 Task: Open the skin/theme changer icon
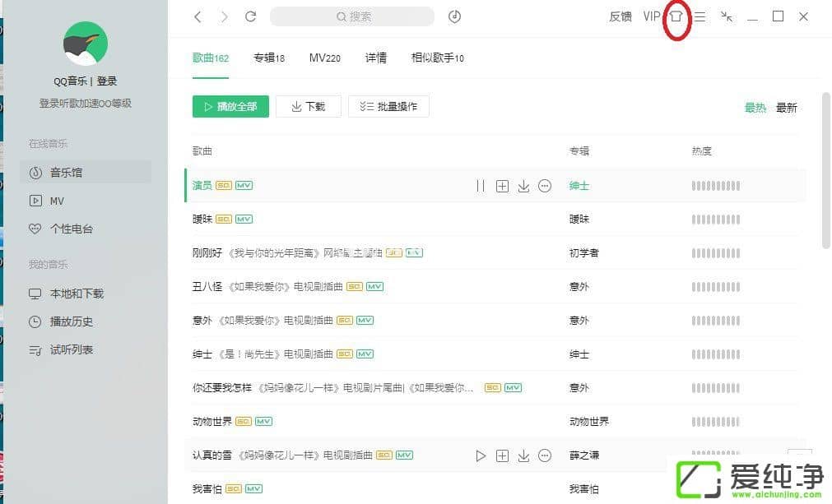tap(676, 16)
